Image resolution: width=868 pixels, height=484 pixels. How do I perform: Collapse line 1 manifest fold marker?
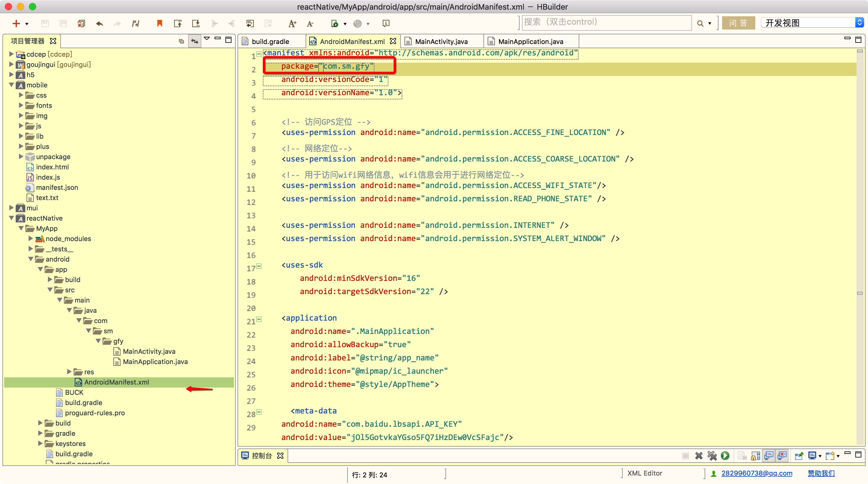coord(259,54)
